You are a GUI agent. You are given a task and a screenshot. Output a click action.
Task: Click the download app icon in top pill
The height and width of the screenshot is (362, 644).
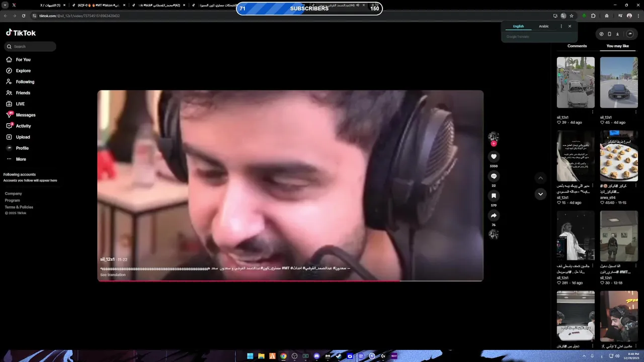point(617,34)
